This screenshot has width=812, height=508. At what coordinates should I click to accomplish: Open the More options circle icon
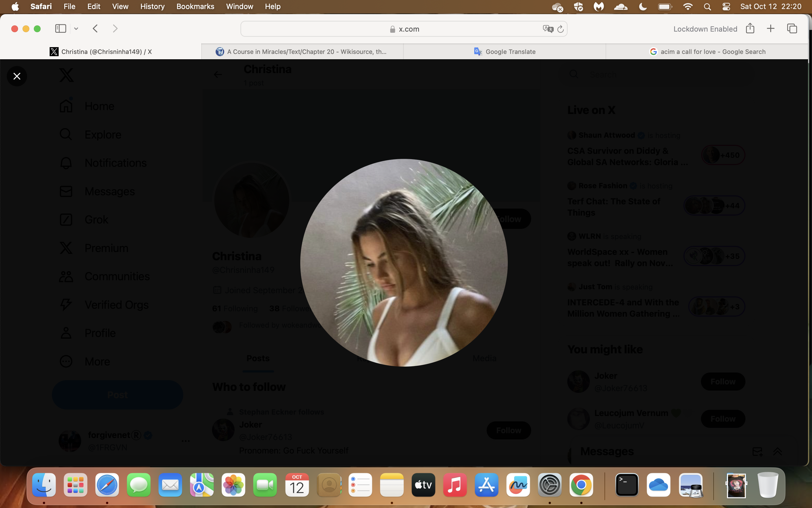click(66, 362)
